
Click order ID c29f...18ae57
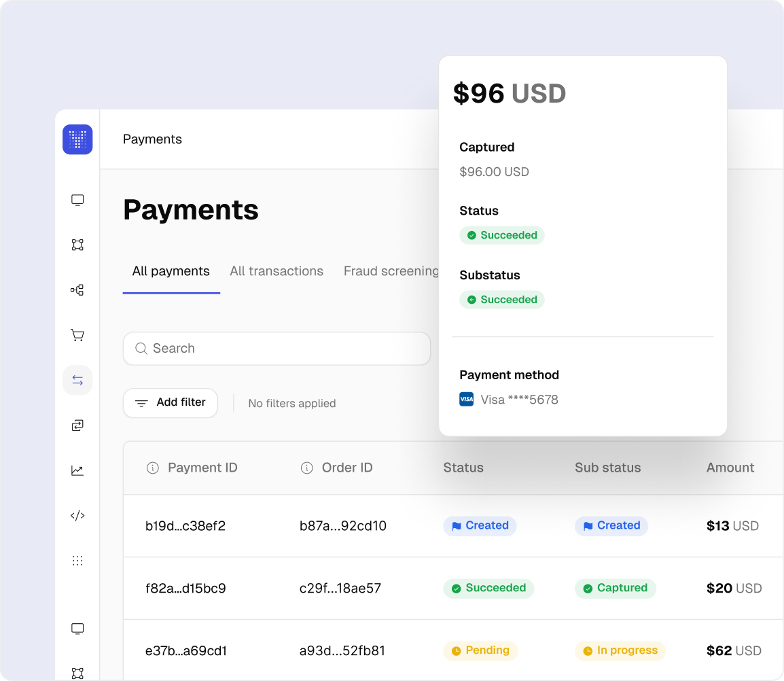340,589
